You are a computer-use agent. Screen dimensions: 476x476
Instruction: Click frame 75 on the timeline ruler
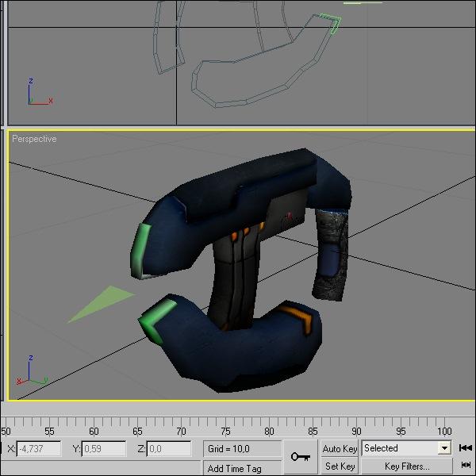[x=226, y=429]
